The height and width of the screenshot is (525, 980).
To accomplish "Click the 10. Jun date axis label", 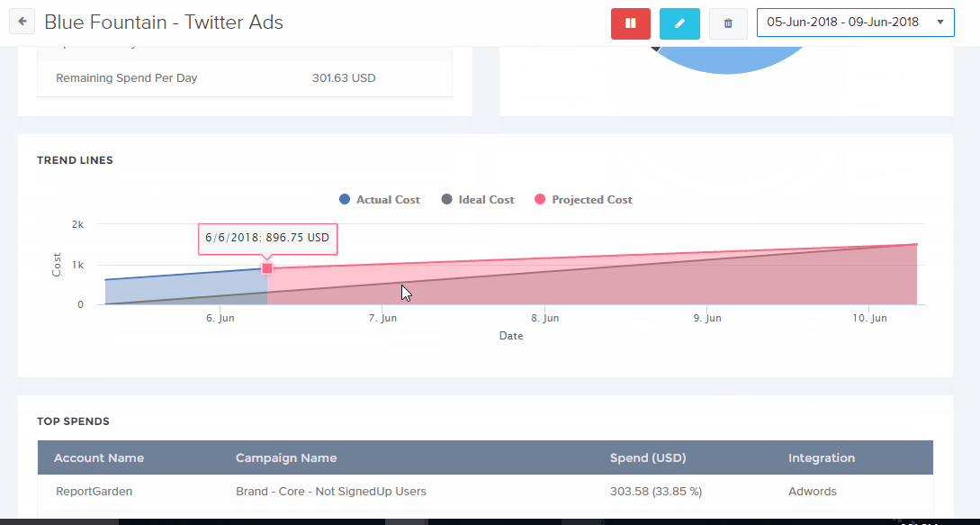I will (869, 319).
